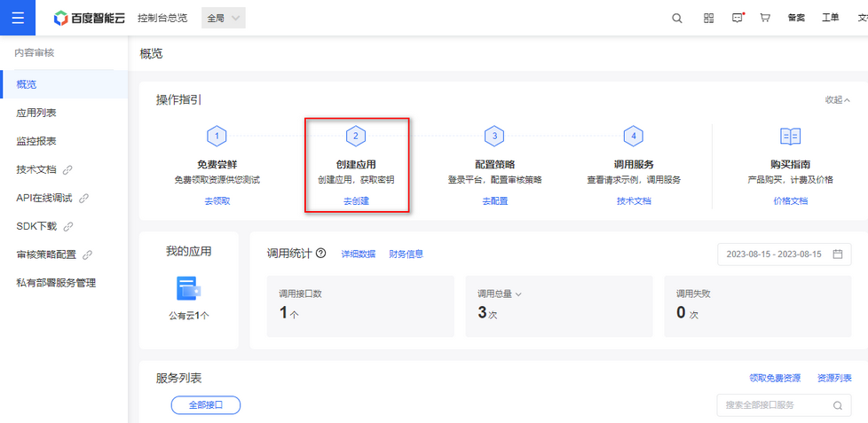
Task: Collapse the 操作指引 panel with 收起
Action: pos(837,100)
